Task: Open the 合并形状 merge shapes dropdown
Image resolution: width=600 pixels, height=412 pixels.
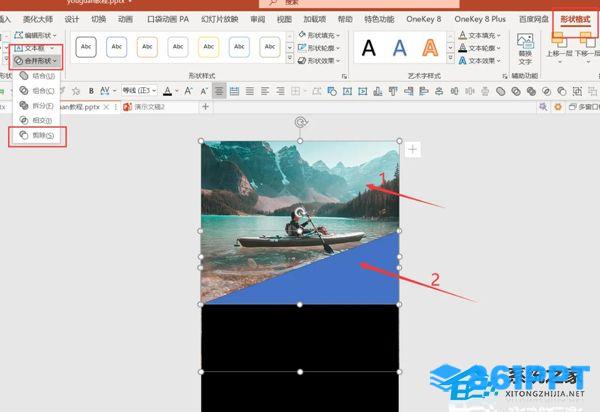Action: pos(36,61)
